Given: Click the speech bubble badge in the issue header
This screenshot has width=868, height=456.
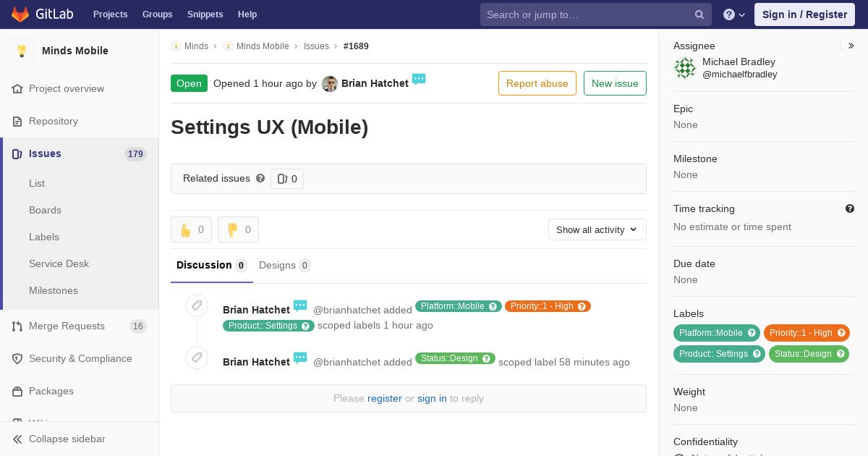Looking at the screenshot, I should point(419,79).
